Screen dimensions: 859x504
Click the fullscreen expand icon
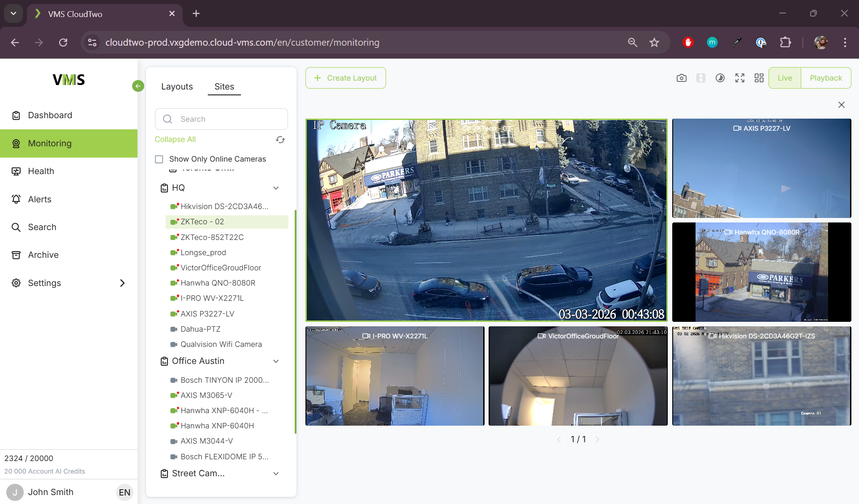tap(739, 78)
